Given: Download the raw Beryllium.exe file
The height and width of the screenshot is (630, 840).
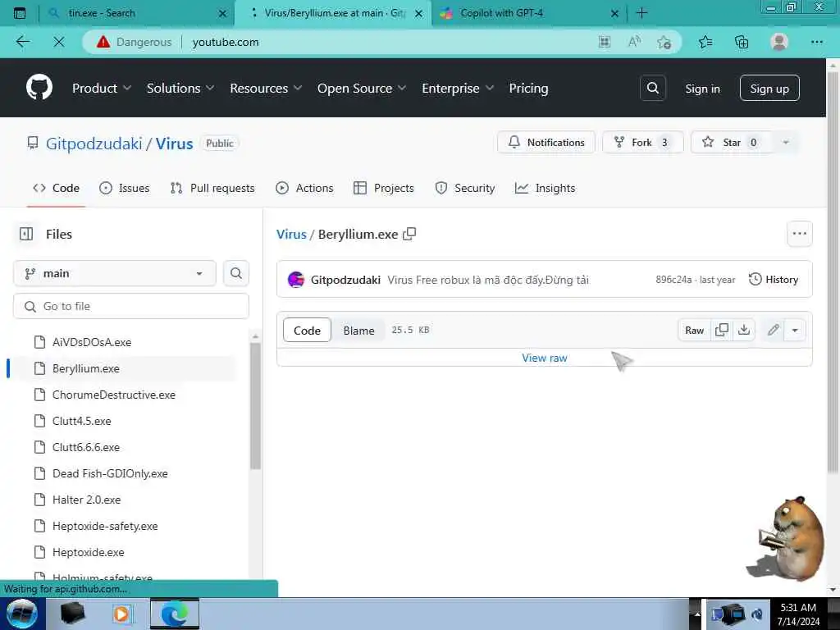Looking at the screenshot, I should (744, 330).
